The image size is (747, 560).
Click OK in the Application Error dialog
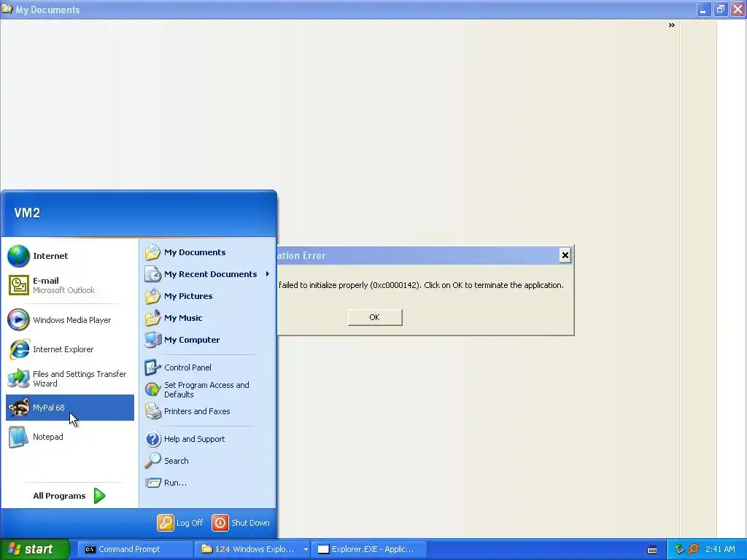[375, 318]
